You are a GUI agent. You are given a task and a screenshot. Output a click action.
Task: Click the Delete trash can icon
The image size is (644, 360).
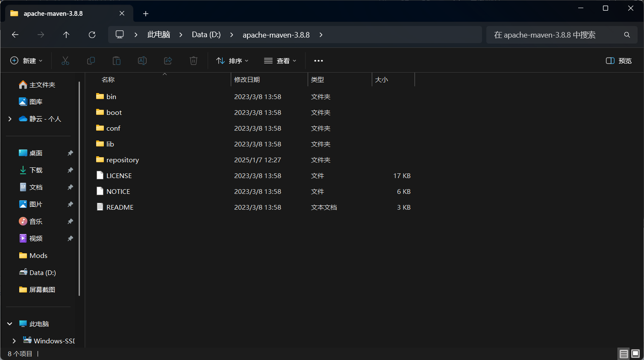point(194,61)
